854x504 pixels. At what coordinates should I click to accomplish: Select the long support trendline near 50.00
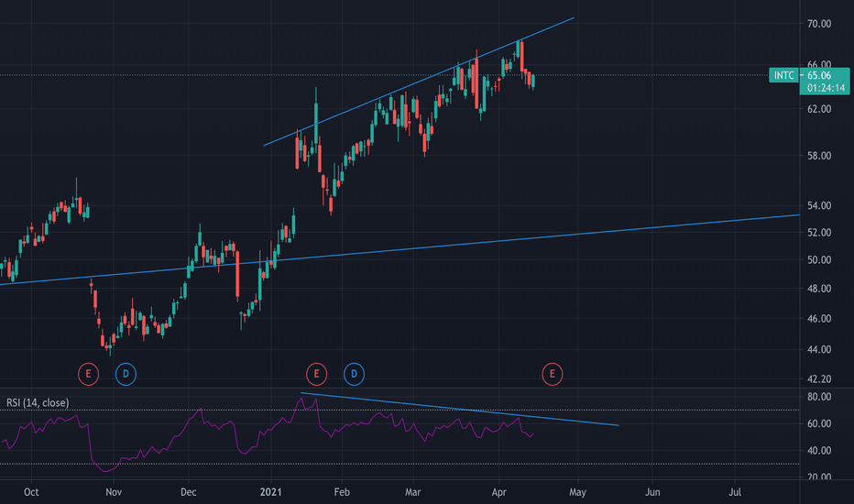(400, 249)
